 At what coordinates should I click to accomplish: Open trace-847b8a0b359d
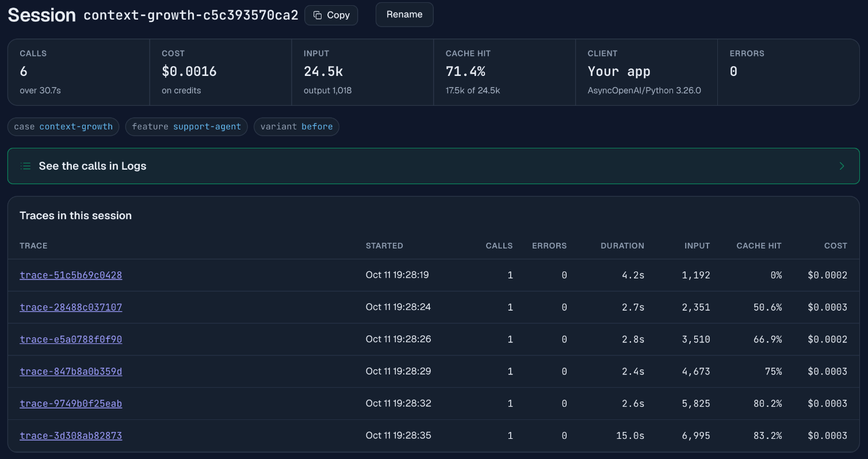click(71, 372)
